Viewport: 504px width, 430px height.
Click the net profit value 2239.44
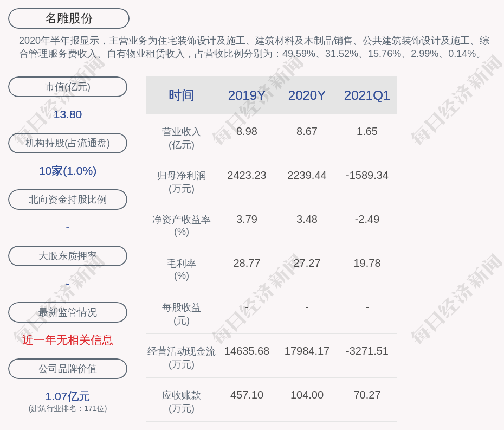[307, 175]
